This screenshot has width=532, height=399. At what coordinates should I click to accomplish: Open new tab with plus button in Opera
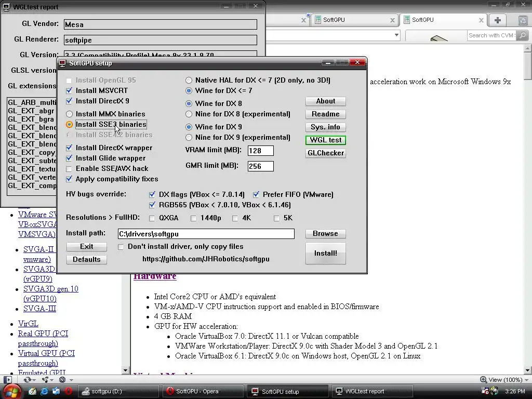[497, 20]
